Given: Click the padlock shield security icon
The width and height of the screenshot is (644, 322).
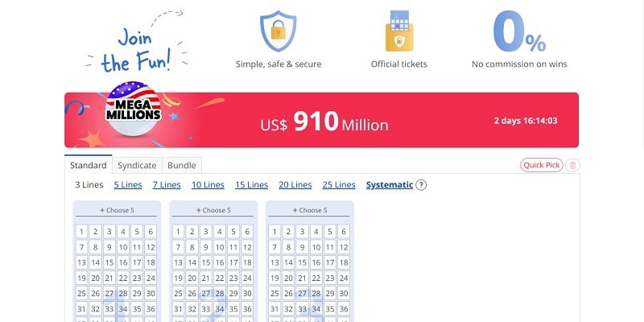Looking at the screenshot, I should point(278,31).
